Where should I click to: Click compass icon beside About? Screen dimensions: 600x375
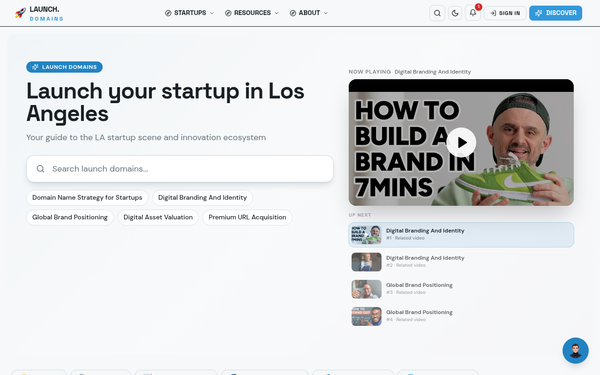click(x=293, y=13)
